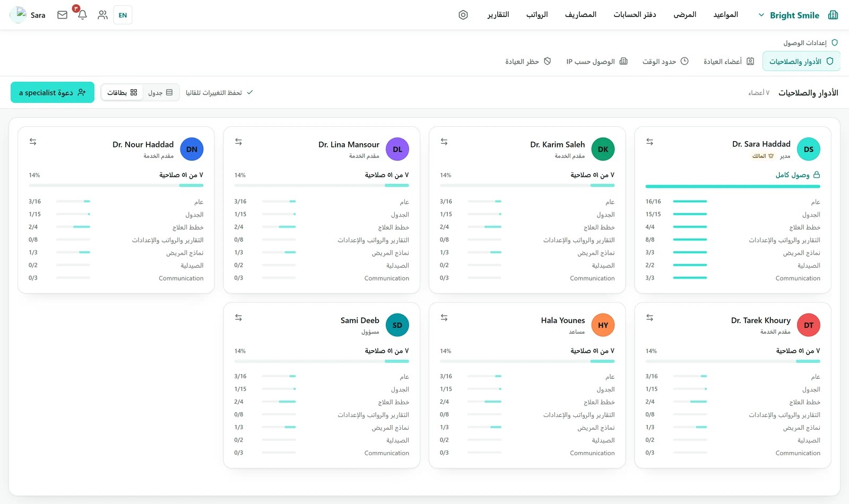Click the swap icon on Dr. Karim Saleh's card

[444, 142]
